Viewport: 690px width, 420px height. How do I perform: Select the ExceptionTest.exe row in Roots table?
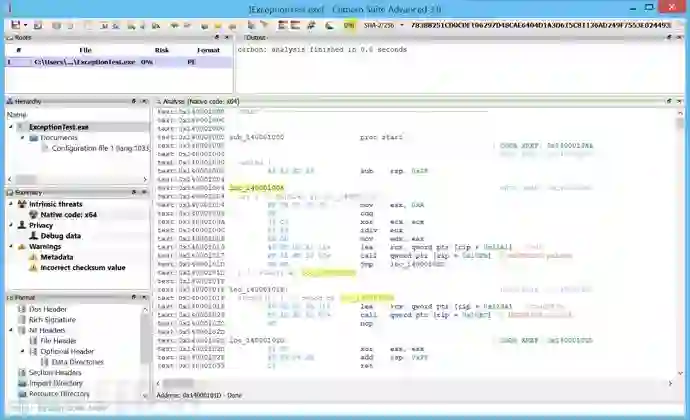pos(119,62)
